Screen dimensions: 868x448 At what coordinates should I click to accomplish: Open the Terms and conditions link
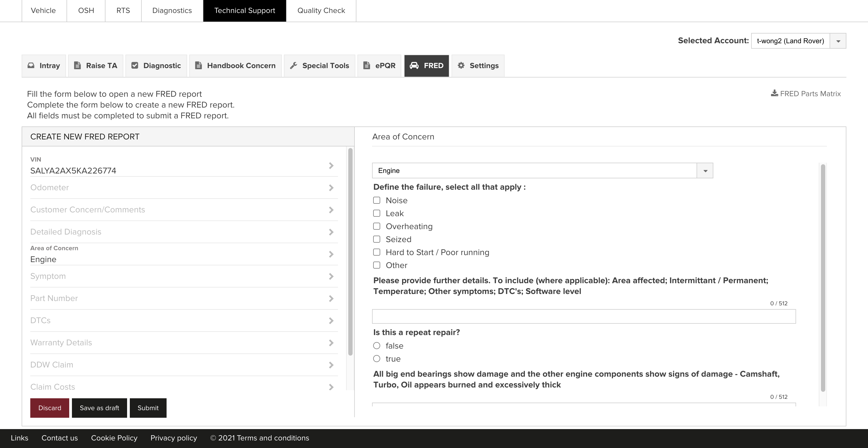(273, 438)
